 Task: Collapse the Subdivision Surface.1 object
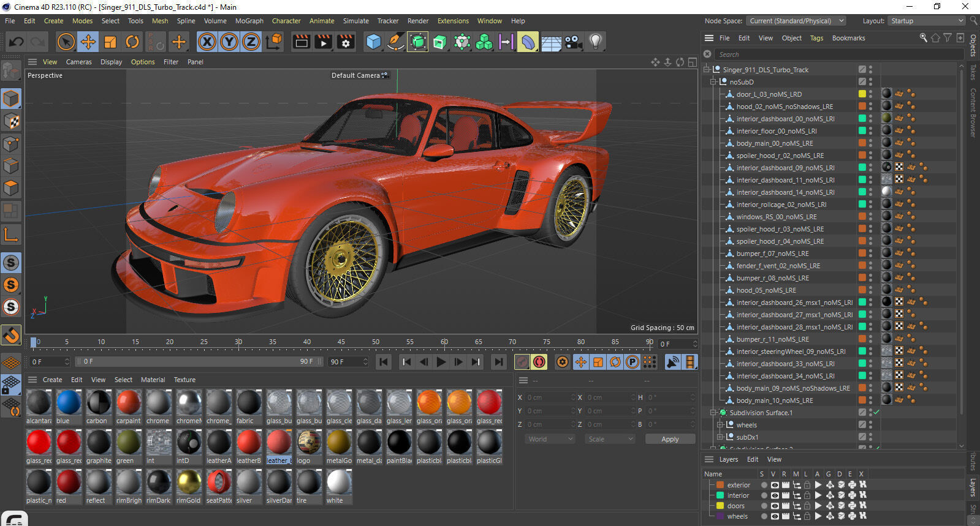[x=713, y=413]
